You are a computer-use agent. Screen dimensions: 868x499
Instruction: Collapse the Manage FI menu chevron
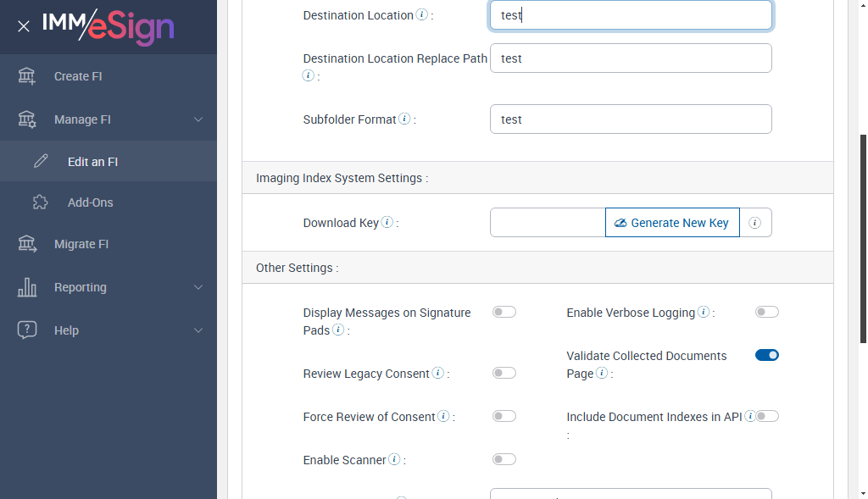pos(198,119)
